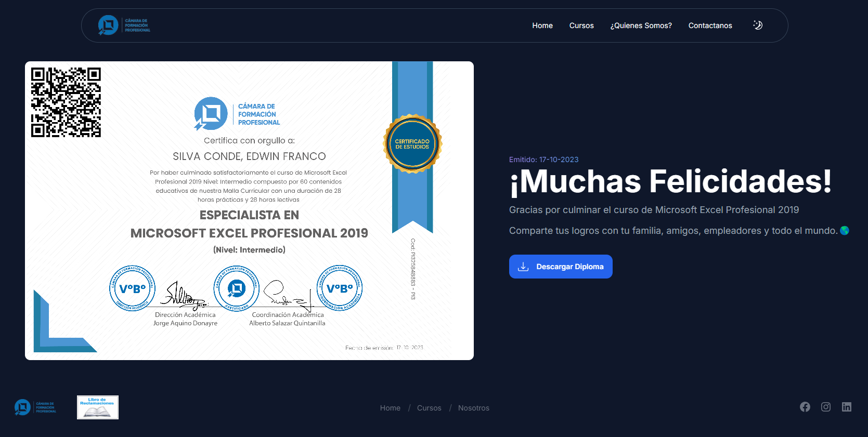Open Contactanos in the top navigation
868x437 pixels.
coord(710,25)
